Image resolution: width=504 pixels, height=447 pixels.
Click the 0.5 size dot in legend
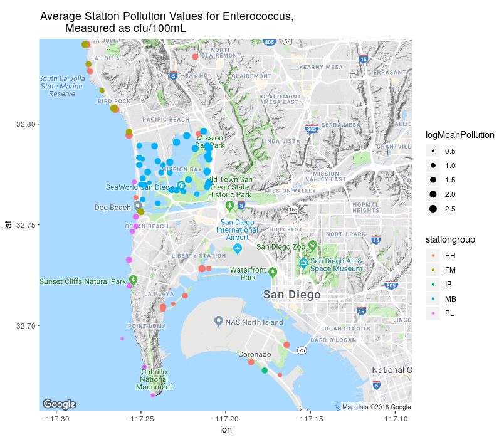coord(433,151)
